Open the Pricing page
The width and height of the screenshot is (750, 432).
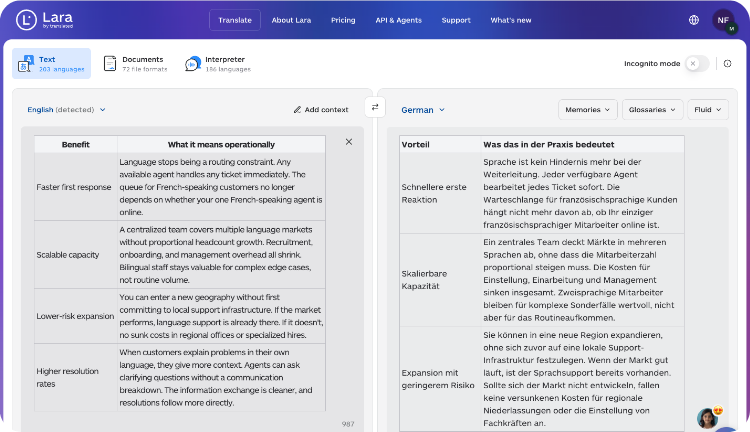343,20
